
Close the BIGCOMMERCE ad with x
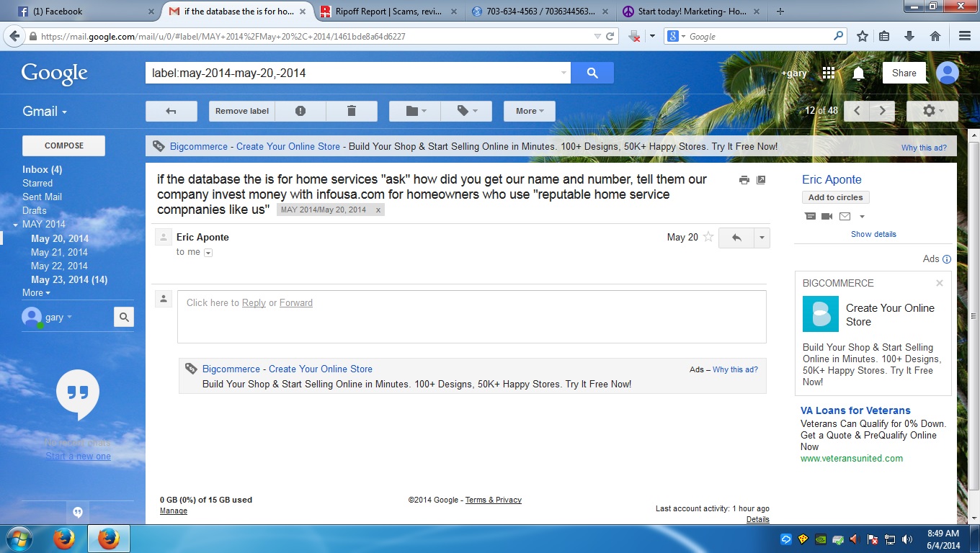(x=940, y=283)
